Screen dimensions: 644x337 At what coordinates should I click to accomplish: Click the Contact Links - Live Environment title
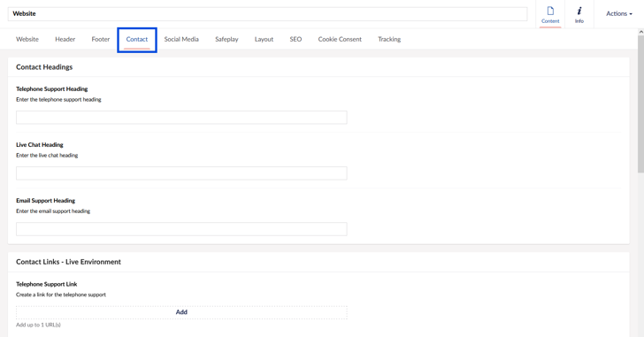click(x=69, y=262)
